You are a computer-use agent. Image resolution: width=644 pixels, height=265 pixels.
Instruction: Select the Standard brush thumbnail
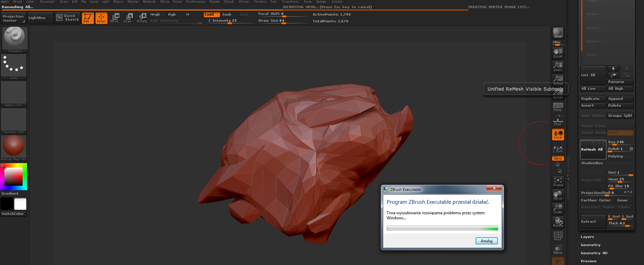click(14, 39)
